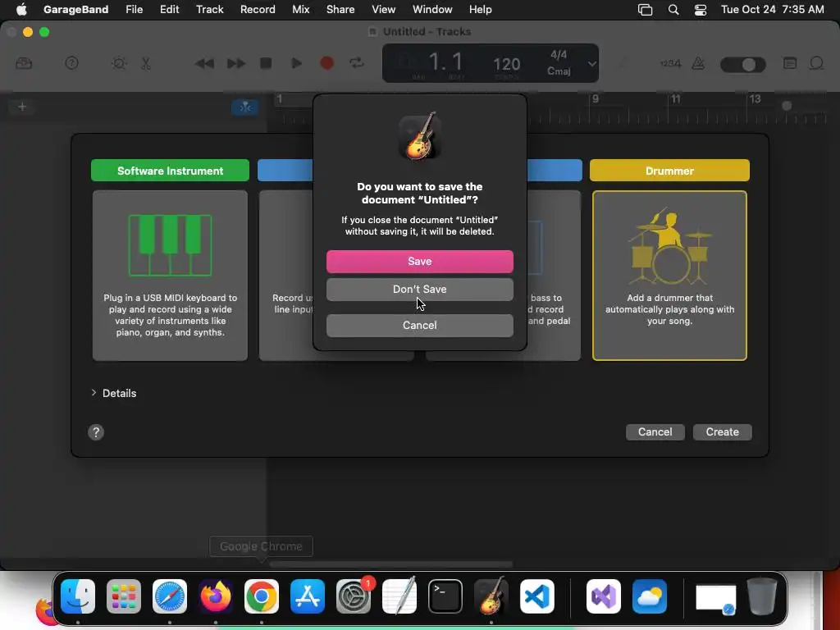Open the Track menu

point(209,9)
